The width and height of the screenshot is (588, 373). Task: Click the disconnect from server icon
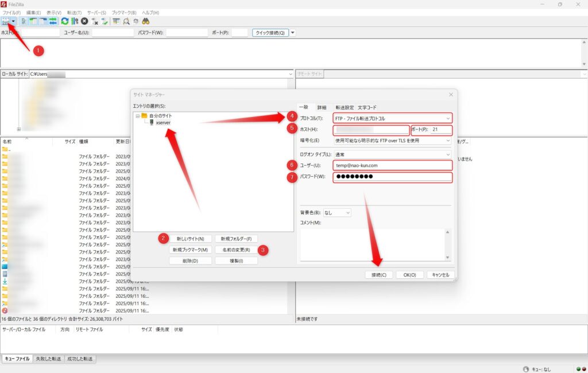[95, 21]
